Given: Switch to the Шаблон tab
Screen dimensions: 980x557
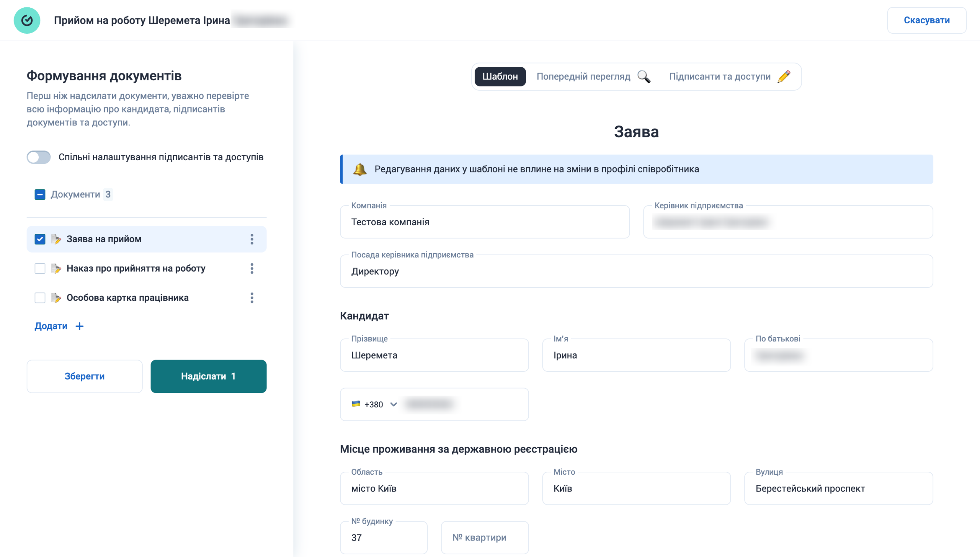Looking at the screenshot, I should pos(500,77).
